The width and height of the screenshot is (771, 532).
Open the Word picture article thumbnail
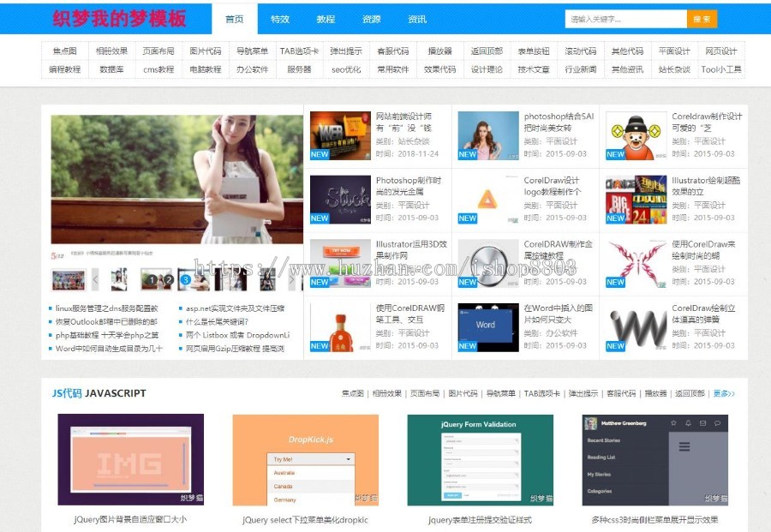point(488,327)
